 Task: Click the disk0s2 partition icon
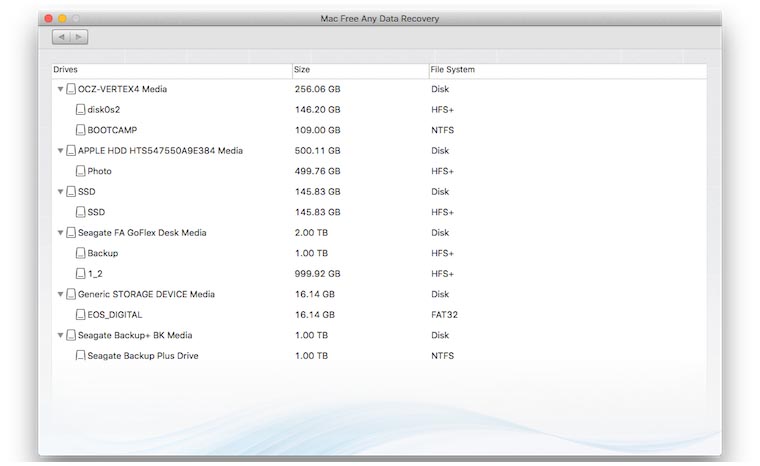coord(80,110)
